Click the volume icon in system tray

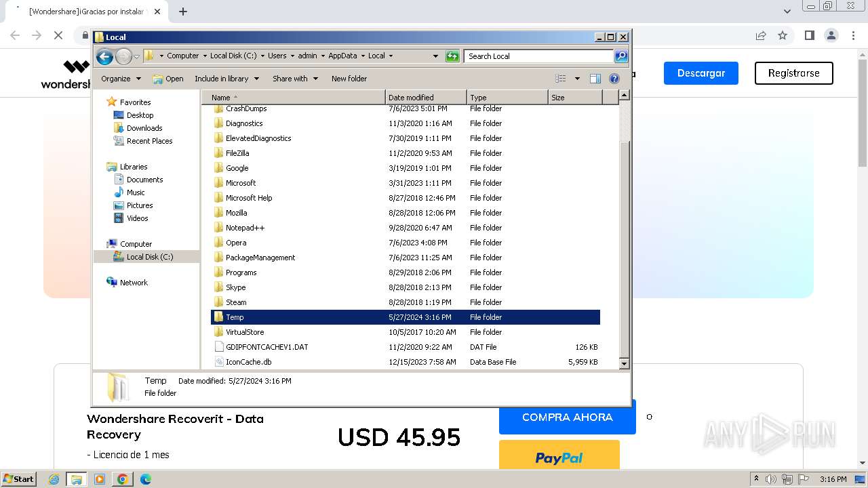tap(770, 479)
